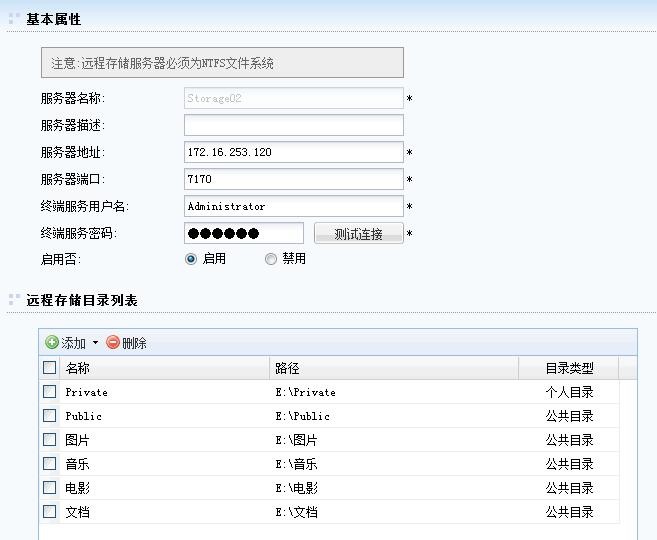Select the 禁用 radio button
This screenshot has width=657, height=540.
click(271, 259)
